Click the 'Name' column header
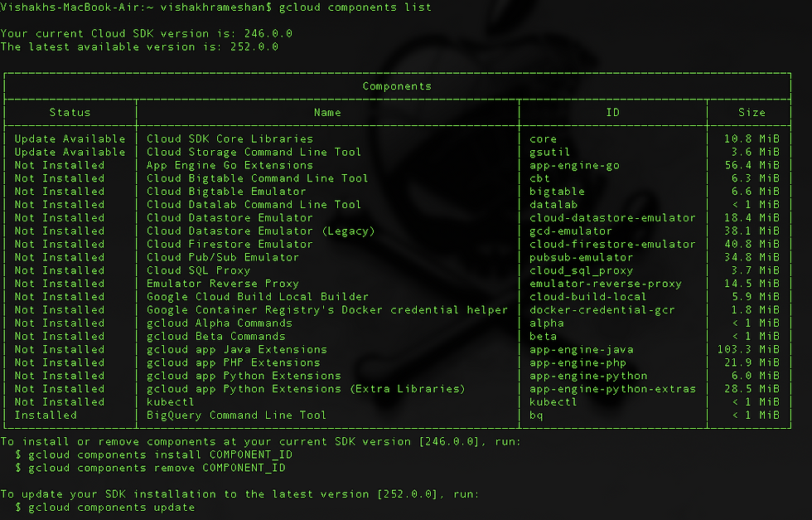Image resolution: width=812 pixels, height=520 pixels. pos(327,113)
